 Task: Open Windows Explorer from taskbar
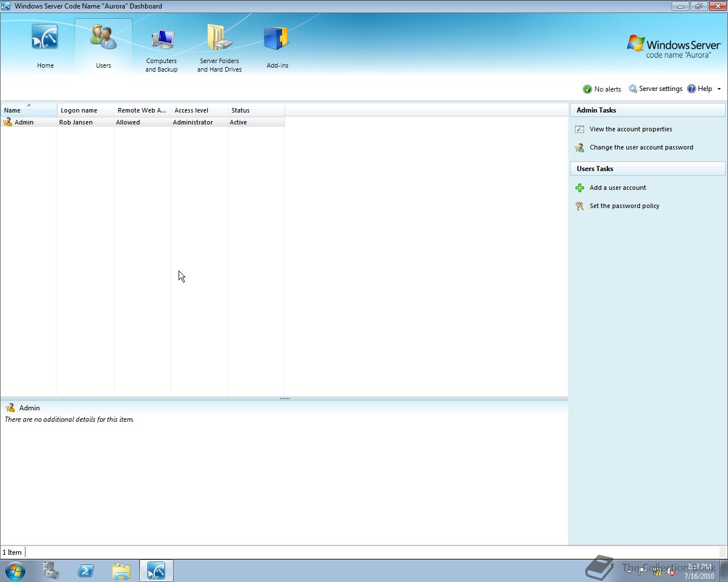point(121,571)
